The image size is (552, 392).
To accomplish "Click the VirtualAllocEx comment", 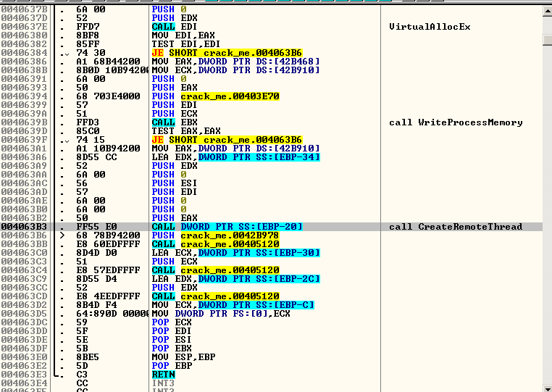I will point(430,27).
